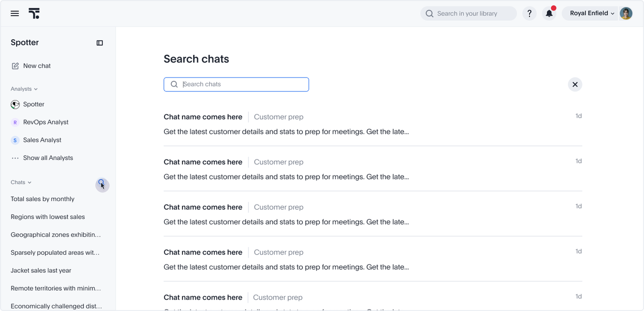The height and width of the screenshot is (311, 644).
Task: Open chat Regions with lowest sales
Action: (48, 217)
